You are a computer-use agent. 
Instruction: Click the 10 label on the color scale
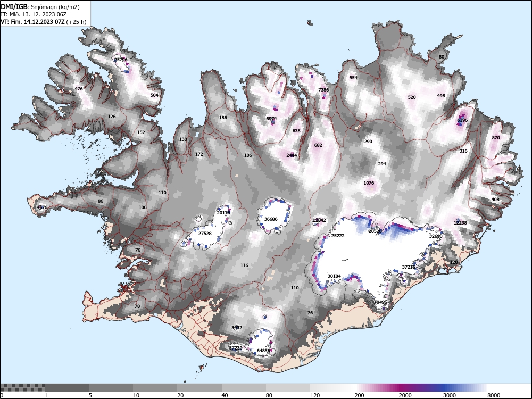136,395
